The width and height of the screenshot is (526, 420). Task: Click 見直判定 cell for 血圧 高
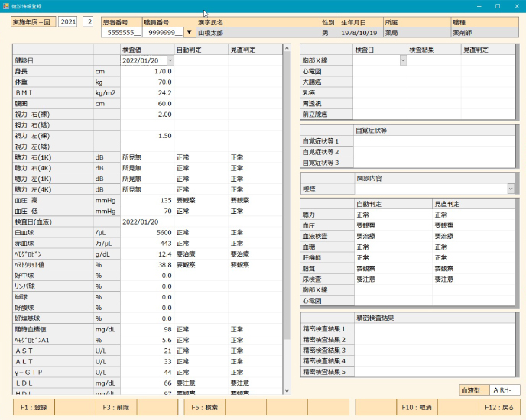coord(255,200)
